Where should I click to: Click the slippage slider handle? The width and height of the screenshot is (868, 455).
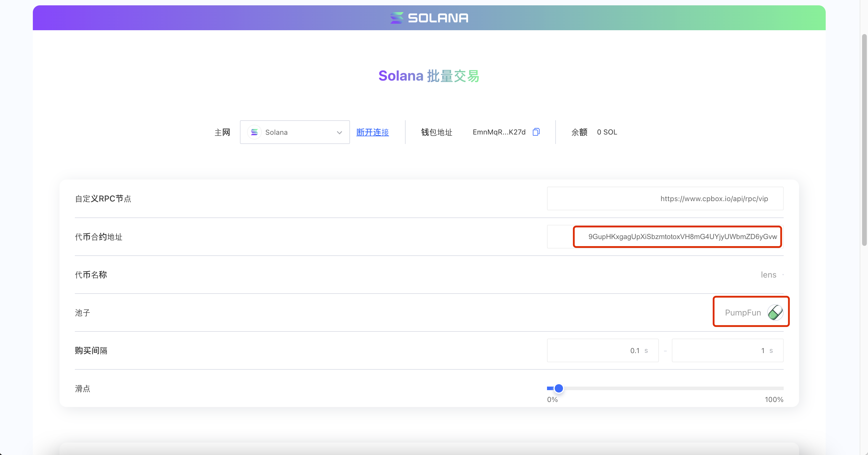coord(559,388)
